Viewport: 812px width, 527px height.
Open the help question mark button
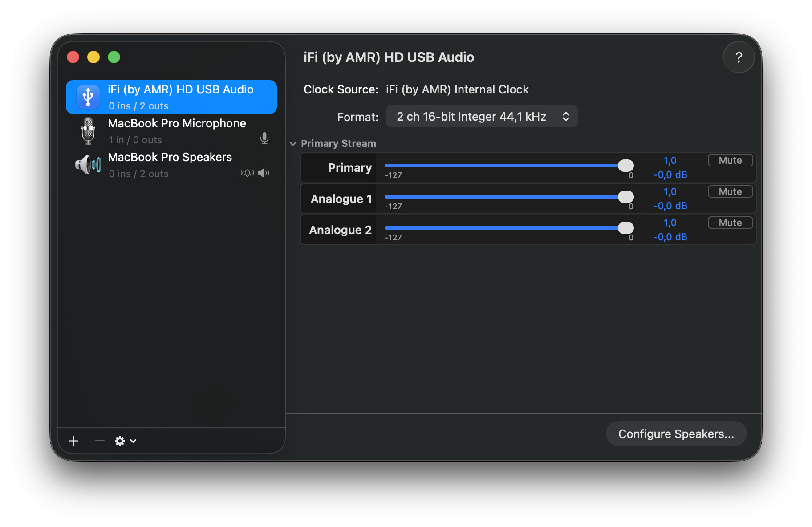pos(739,57)
